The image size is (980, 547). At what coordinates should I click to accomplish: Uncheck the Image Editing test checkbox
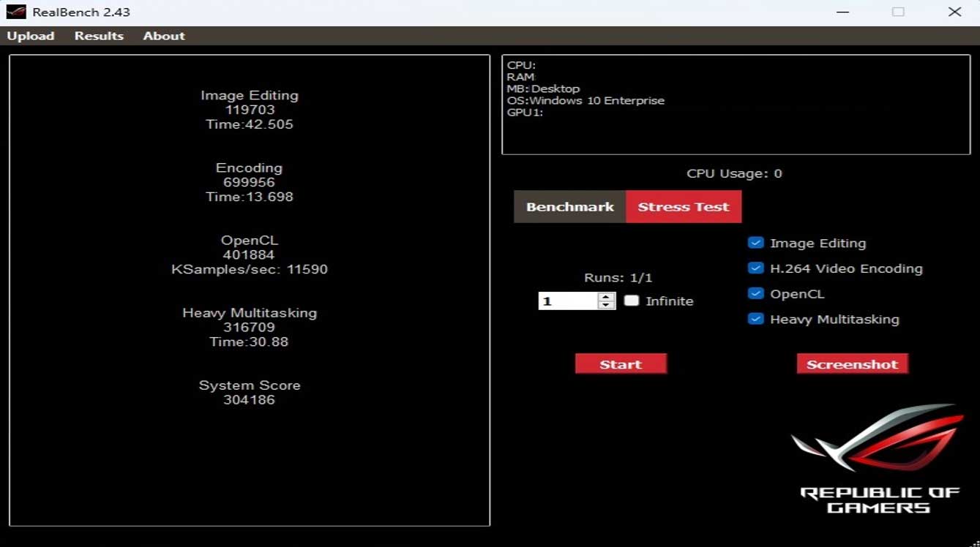pyautogui.click(x=756, y=243)
